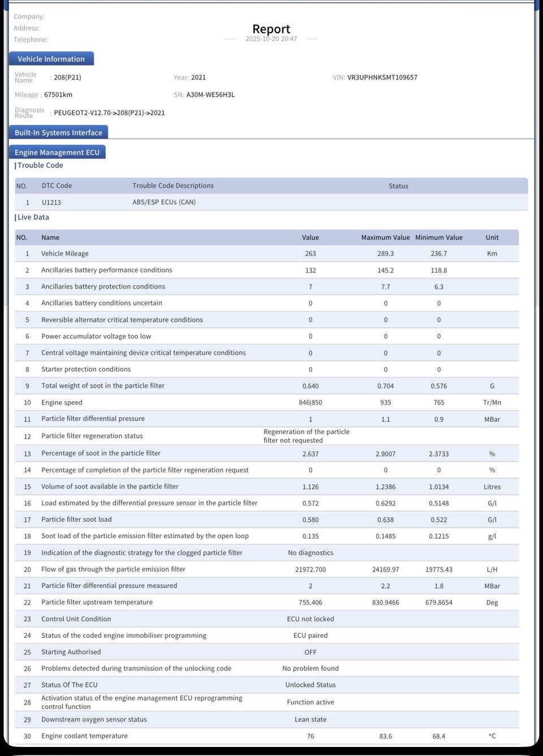
Task: Click Starter protection conditions row
Action: (266, 370)
